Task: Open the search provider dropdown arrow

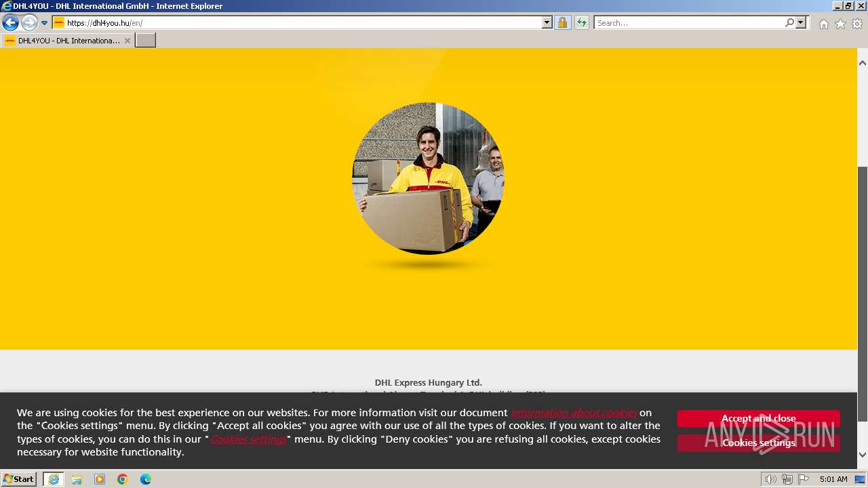Action: (x=801, y=23)
